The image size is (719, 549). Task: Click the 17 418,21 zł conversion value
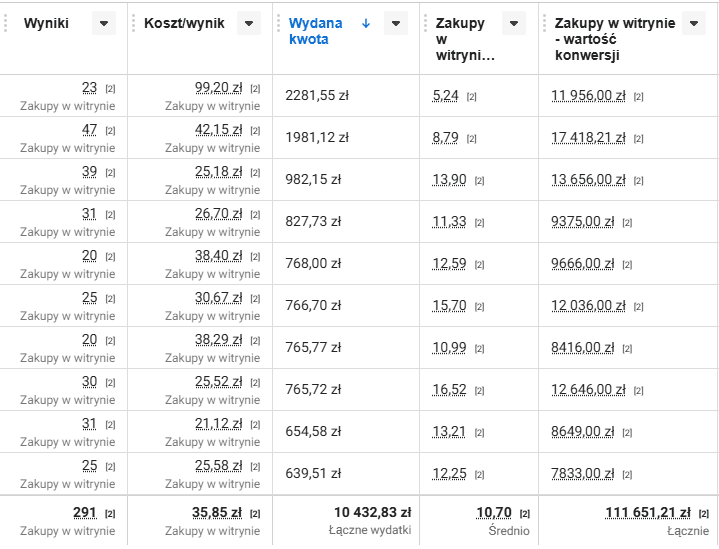588,138
